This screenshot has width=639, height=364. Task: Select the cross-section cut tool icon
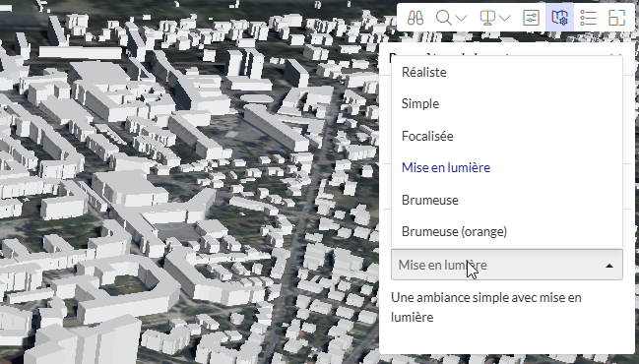(x=487, y=18)
